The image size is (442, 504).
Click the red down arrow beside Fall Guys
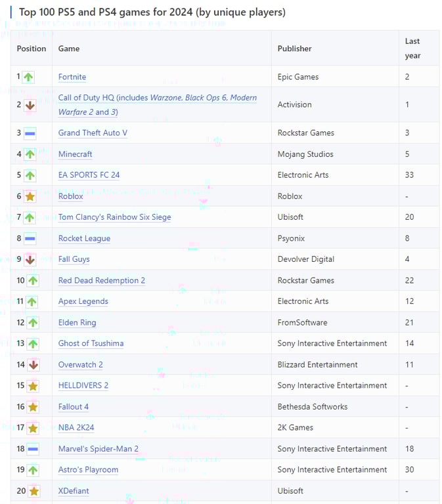click(30, 259)
